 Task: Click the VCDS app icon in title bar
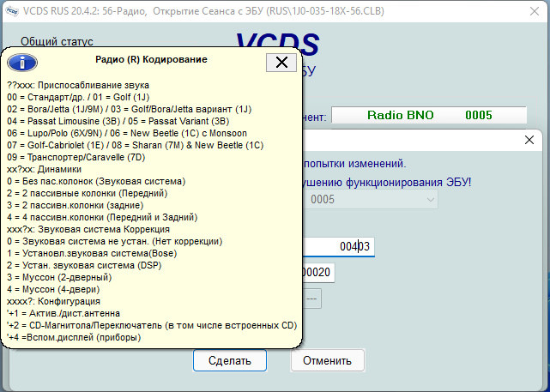coord(11,11)
